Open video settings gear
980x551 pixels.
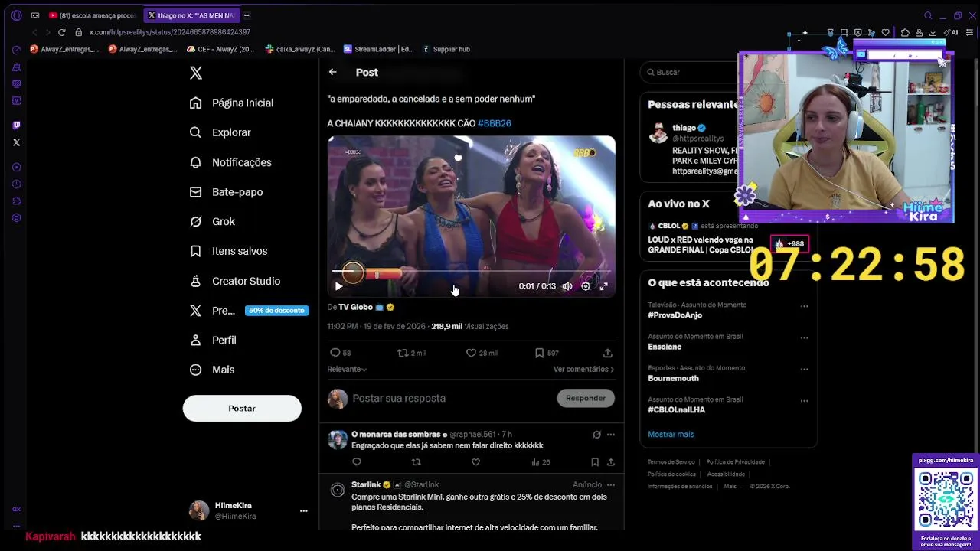586,286
